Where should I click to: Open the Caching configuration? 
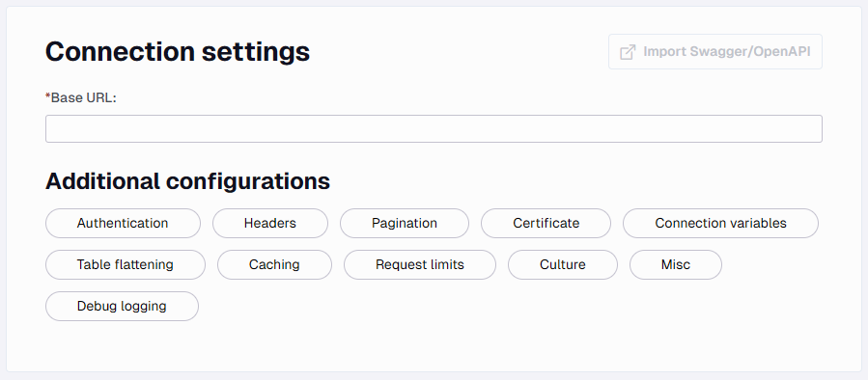[274, 265]
